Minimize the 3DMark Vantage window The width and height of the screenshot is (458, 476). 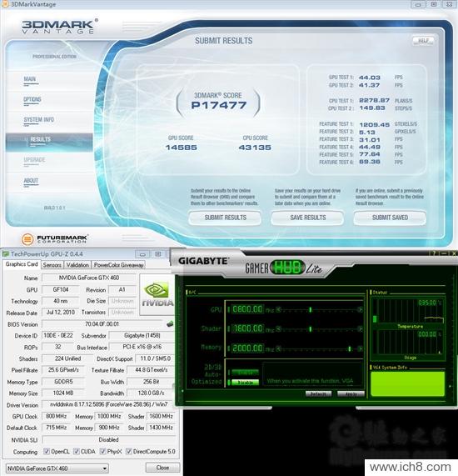(418, 4)
